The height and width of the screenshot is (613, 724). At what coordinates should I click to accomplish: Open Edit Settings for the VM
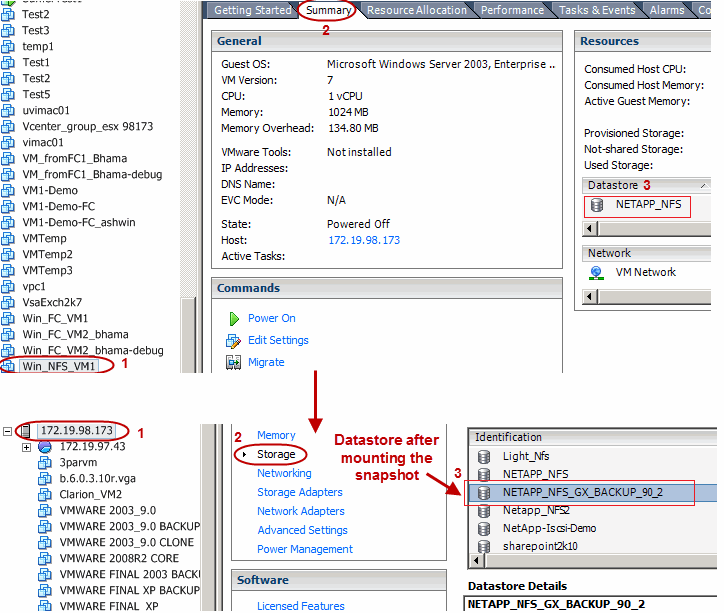(x=278, y=340)
